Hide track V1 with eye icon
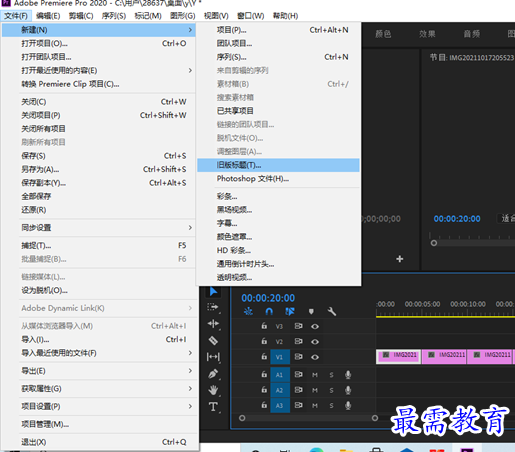The image size is (515, 452). click(x=315, y=357)
